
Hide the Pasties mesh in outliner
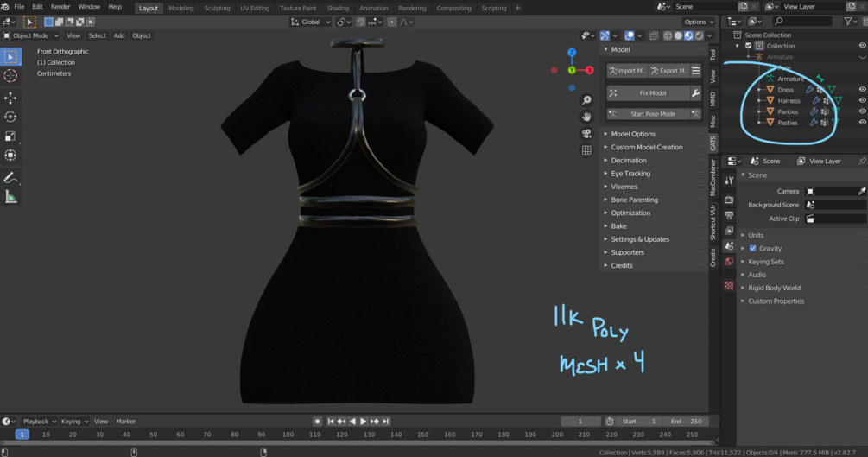point(862,123)
